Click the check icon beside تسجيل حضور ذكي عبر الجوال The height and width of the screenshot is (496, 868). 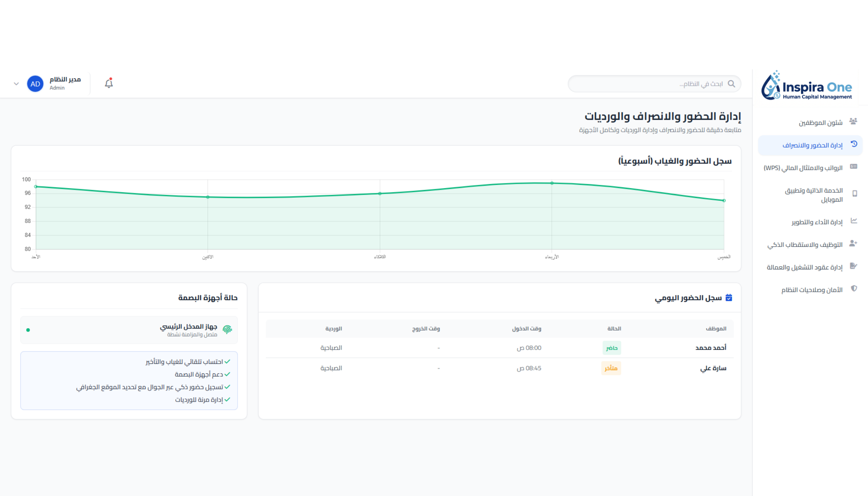[227, 387]
